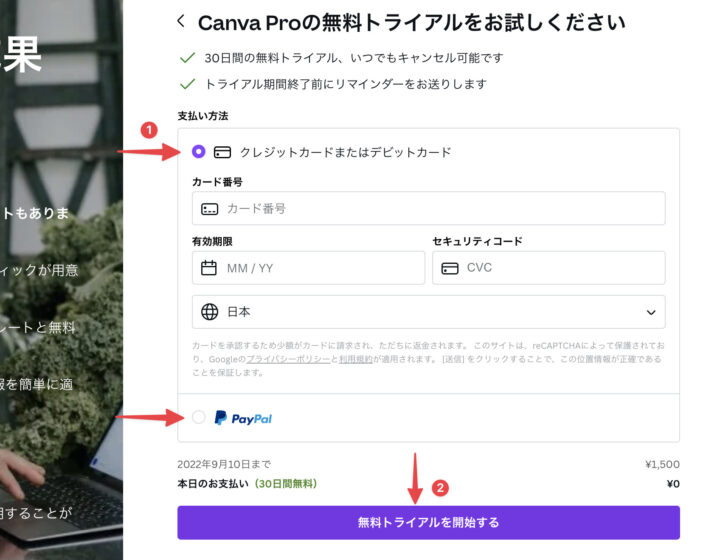Click the globe icon beside 日本

(x=209, y=312)
